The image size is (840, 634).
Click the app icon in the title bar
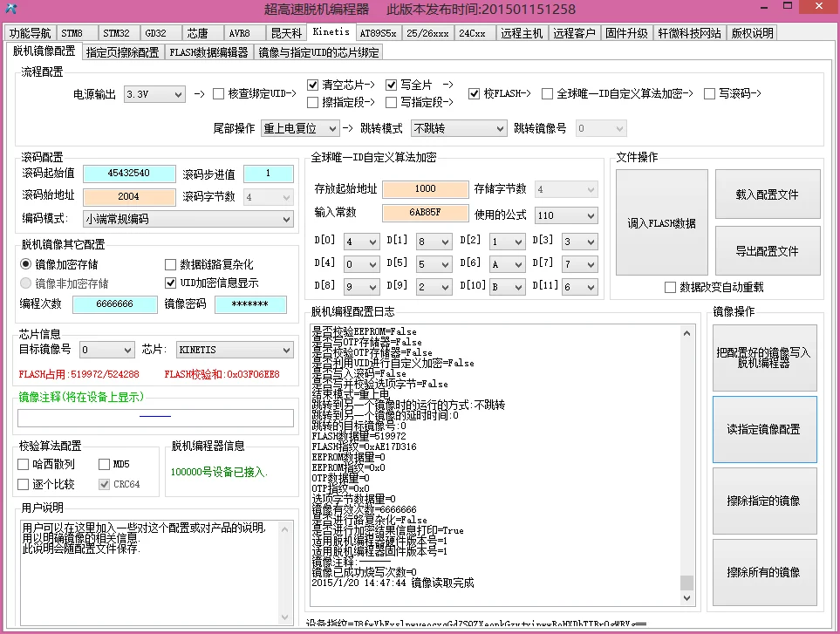tap(11, 9)
